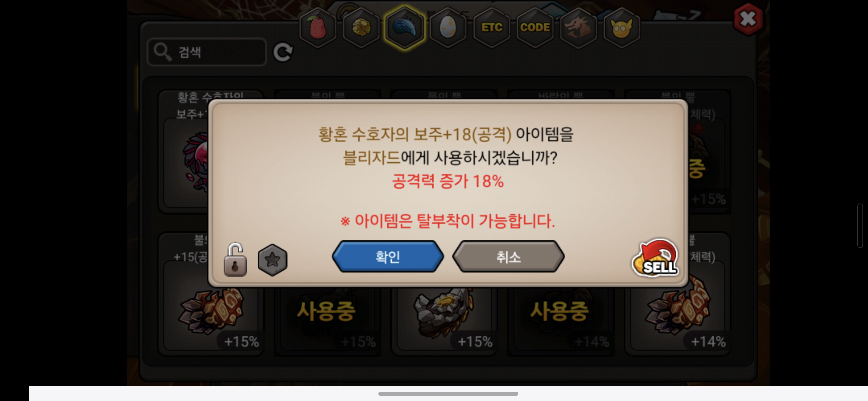Switch to the CODE tab
Viewport: 868px width, 401px height.
[x=535, y=28]
